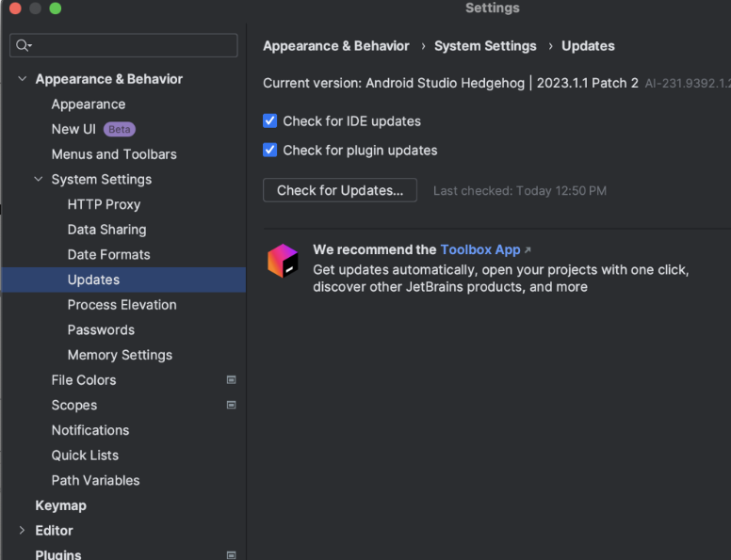
Task: Open the New UI settings page
Action: [73, 129]
